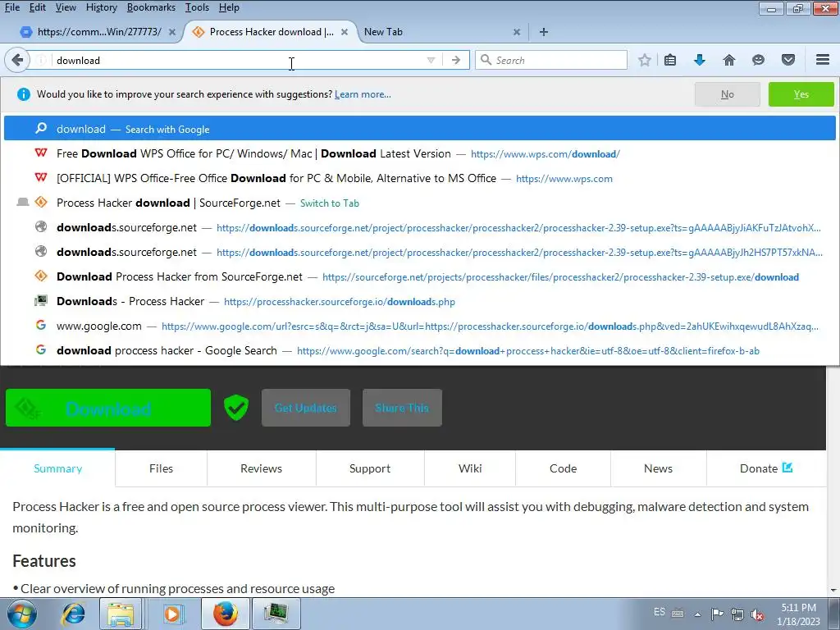Screen dimensions: 840x630
Task: Open the Donate tab
Action: pos(766,468)
